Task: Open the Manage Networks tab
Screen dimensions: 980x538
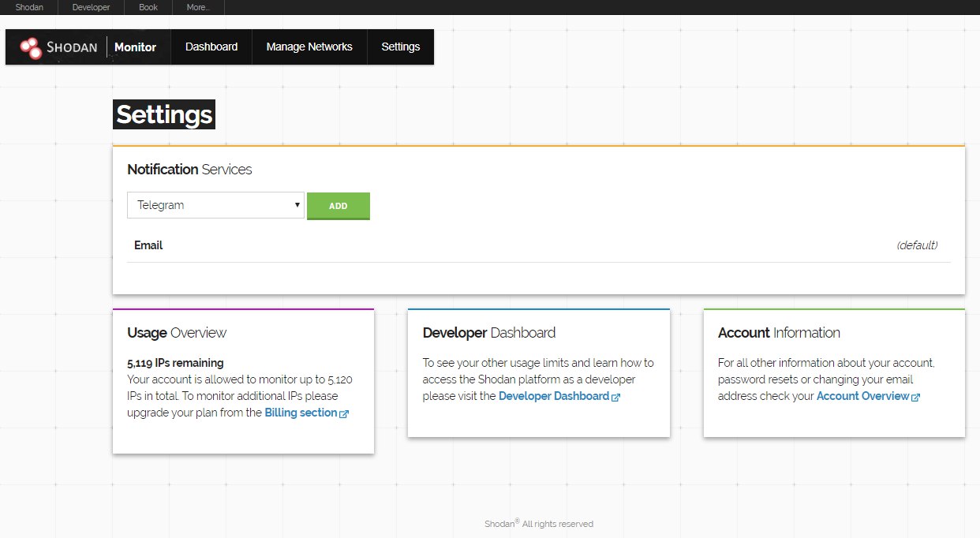Action: (309, 47)
